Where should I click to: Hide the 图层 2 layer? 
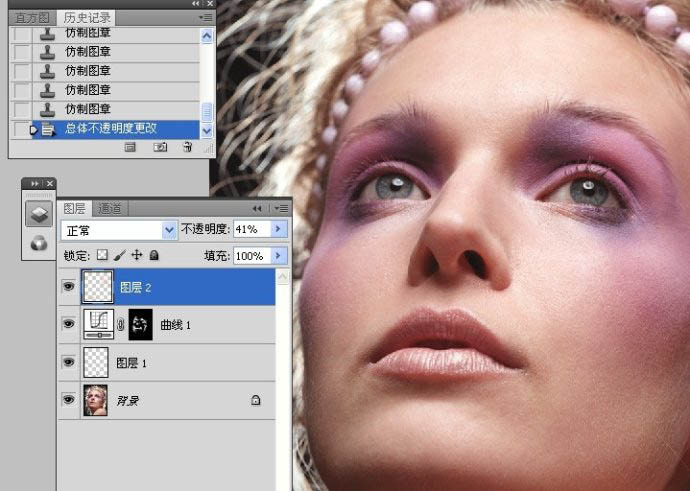click(x=68, y=288)
